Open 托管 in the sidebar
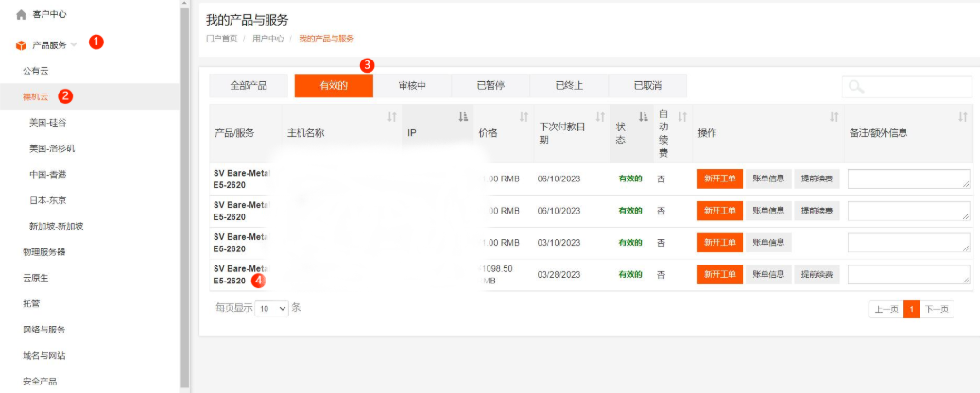Image resolution: width=980 pixels, height=393 pixels. tap(31, 303)
